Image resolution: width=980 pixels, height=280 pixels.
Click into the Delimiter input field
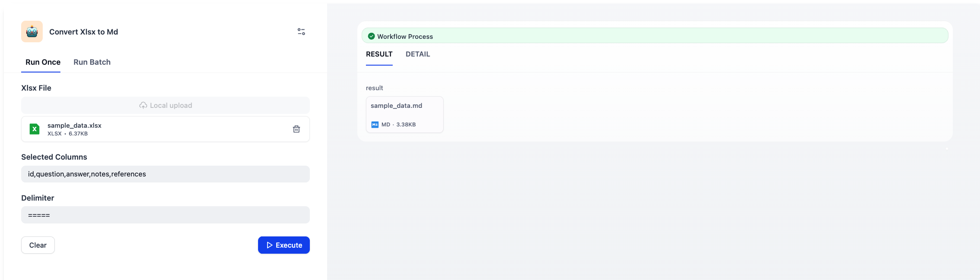click(x=165, y=215)
